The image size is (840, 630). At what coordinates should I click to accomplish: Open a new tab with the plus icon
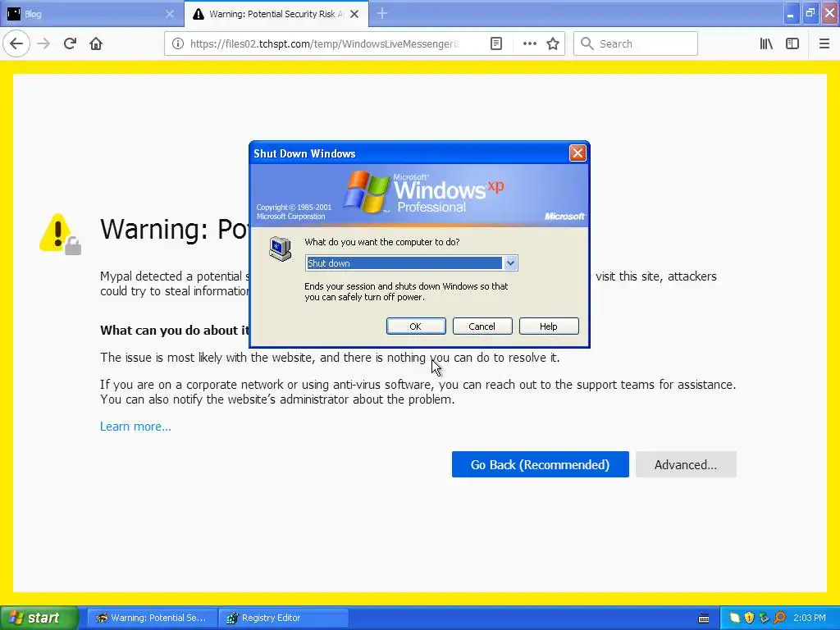point(382,14)
